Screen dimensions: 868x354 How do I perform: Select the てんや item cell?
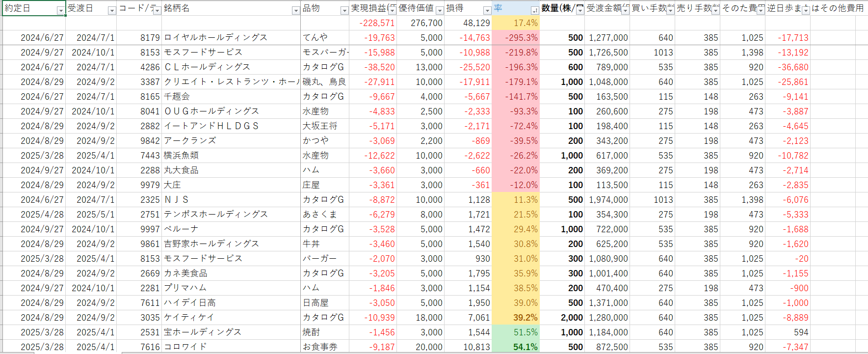(x=325, y=38)
